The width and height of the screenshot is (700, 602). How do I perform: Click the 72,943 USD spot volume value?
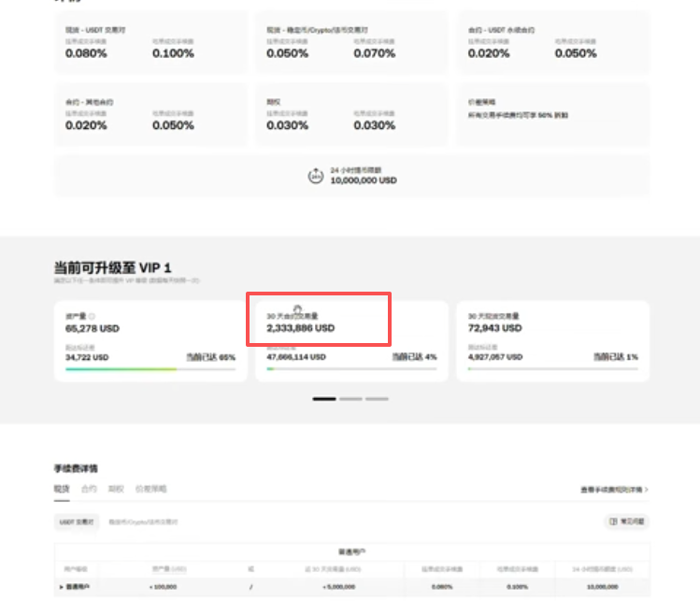pos(494,328)
